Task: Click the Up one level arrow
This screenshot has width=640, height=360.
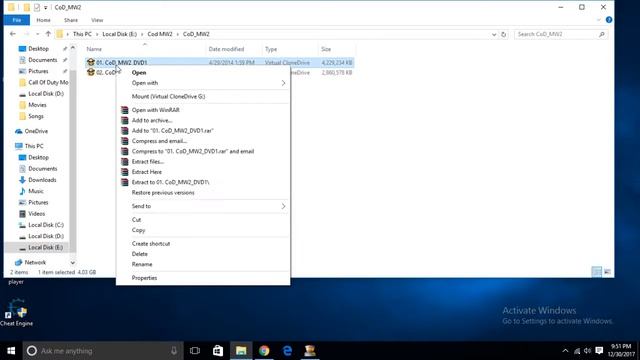Action: point(48,34)
